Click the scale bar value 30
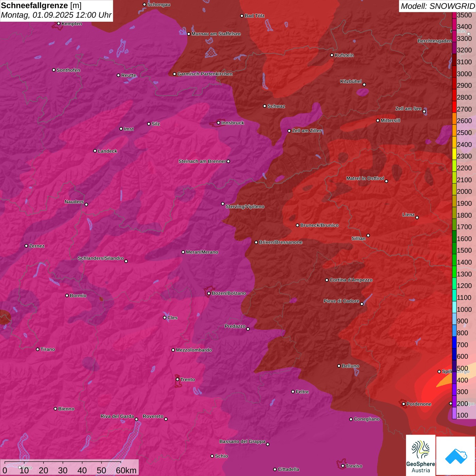 (x=63, y=471)
